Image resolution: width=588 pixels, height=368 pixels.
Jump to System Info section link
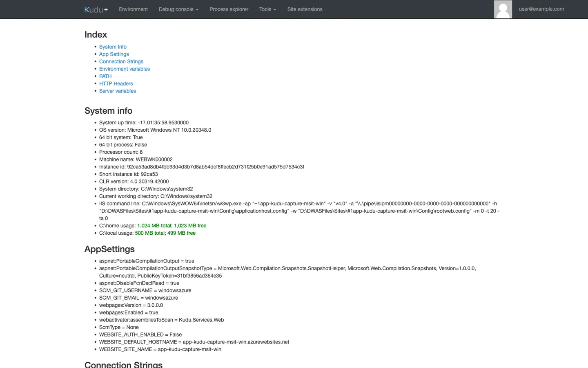(x=113, y=47)
